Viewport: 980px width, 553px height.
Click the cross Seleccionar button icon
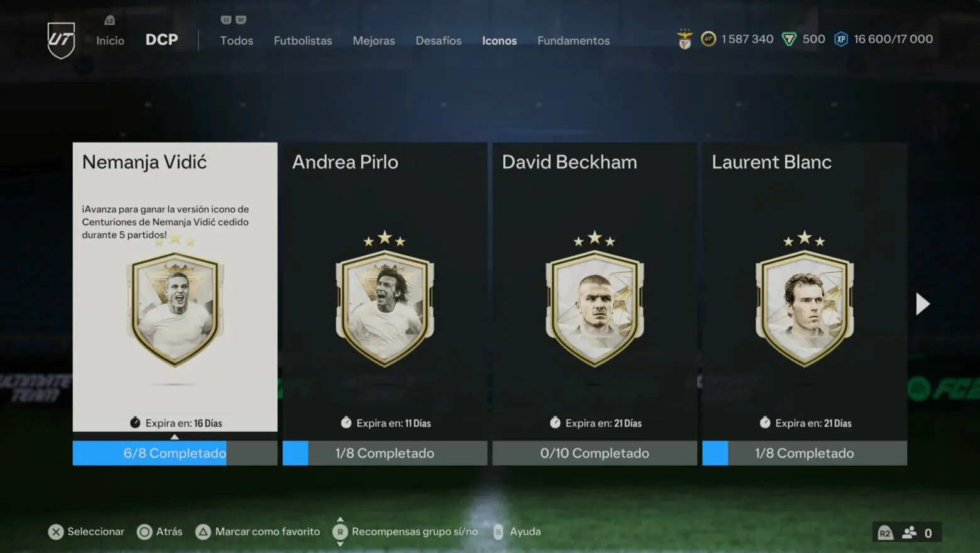pyautogui.click(x=56, y=532)
